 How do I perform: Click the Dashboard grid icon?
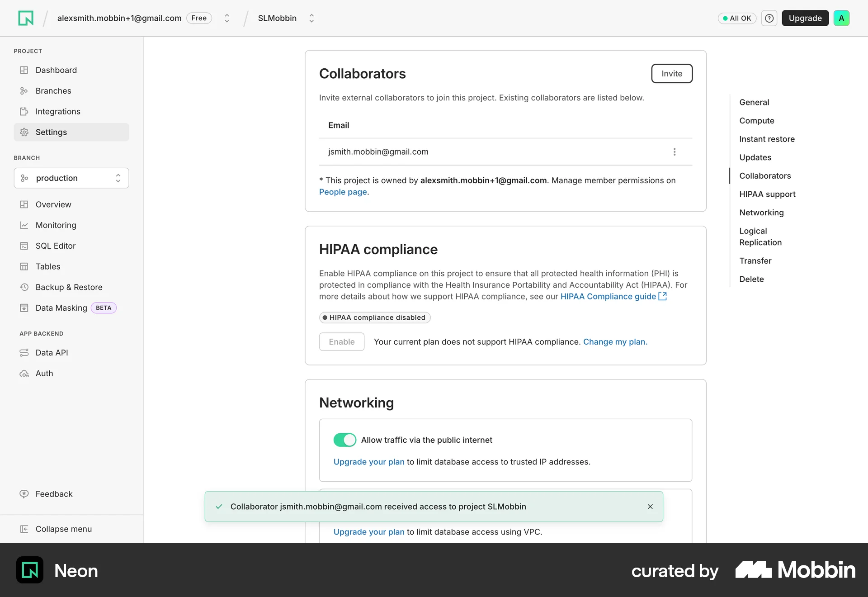tap(24, 70)
